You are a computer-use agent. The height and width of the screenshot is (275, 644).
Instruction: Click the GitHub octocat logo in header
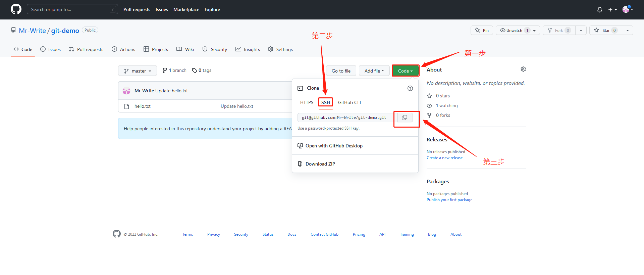pos(16,9)
